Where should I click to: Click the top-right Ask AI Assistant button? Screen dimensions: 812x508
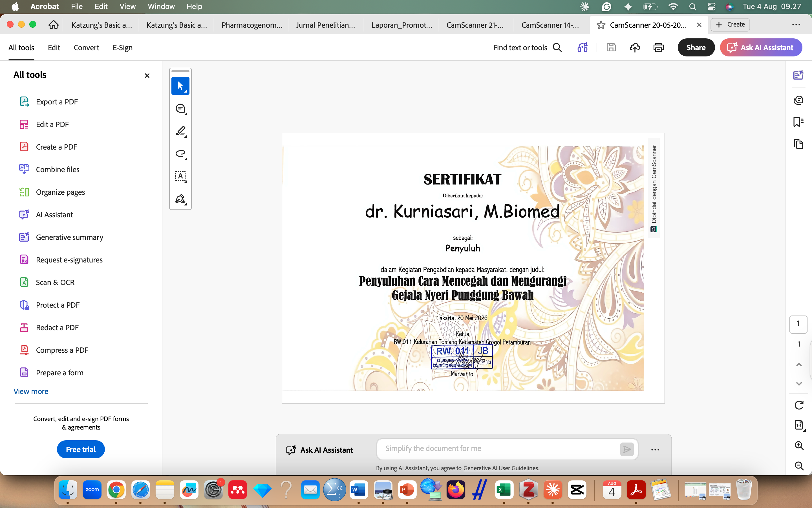click(761, 47)
